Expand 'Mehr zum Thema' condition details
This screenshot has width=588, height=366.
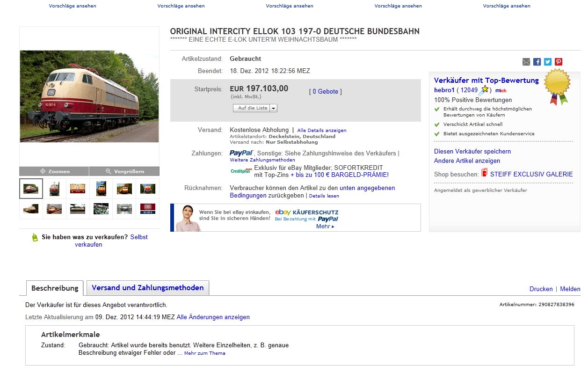pyautogui.click(x=205, y=353)
